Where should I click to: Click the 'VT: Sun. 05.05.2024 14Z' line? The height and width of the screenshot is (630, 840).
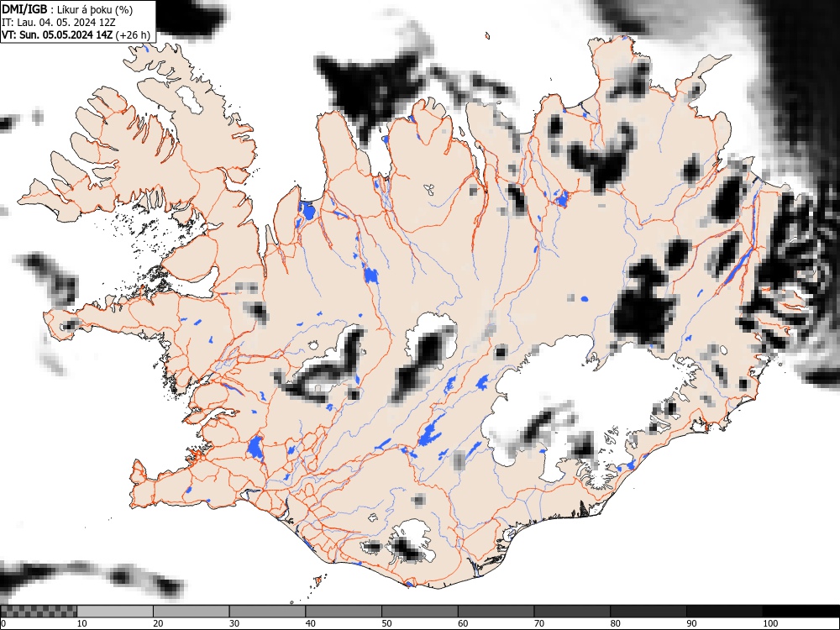tap(76, 34)
